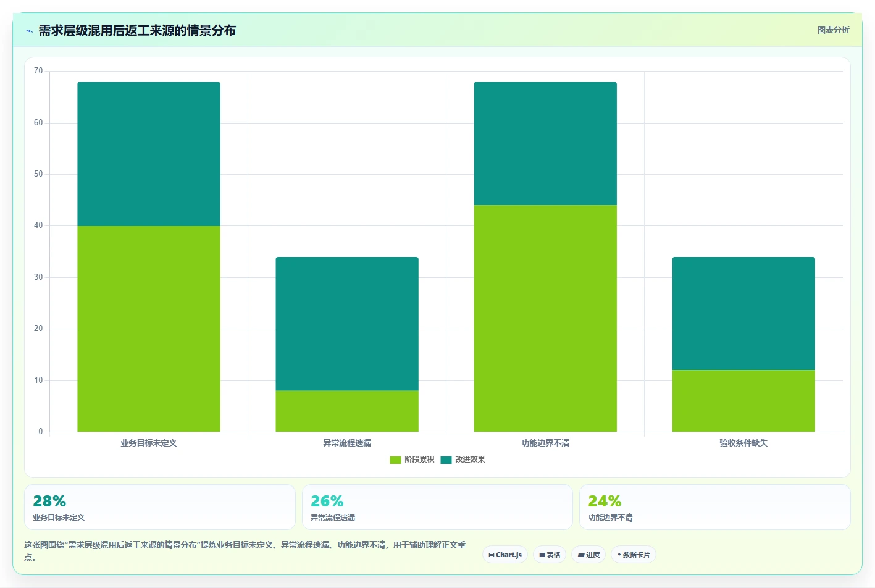Click 异常流程遗漏 caption in the stat card
875x588 pixels.
pyautogui.click(x=333, y=518)
